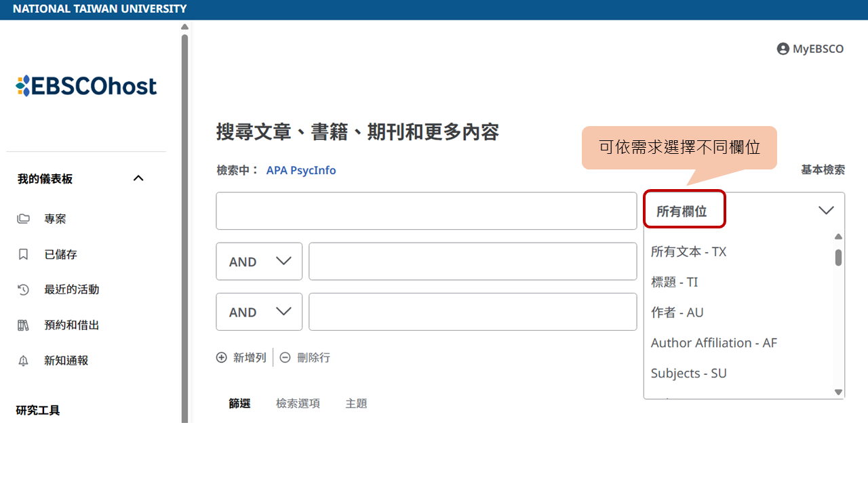Image resolution: width=868 pixels, height=488 pixels.
Task: Switch to the 主題 tab
Action: tap(356, 403)
